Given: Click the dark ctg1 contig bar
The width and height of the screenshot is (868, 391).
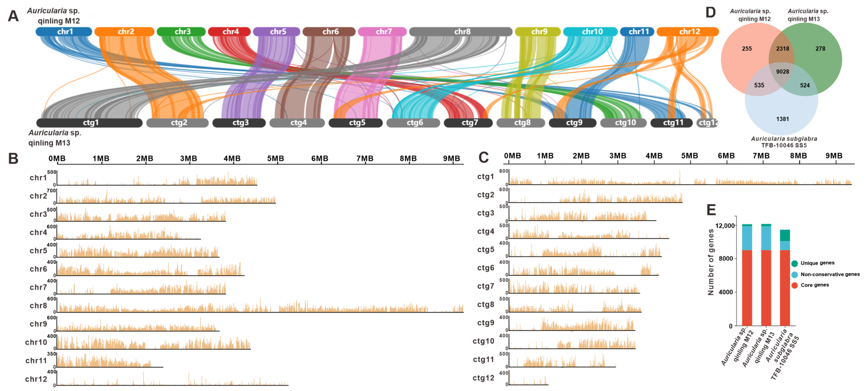Looking at the screenshot, I should click(90, 123).
